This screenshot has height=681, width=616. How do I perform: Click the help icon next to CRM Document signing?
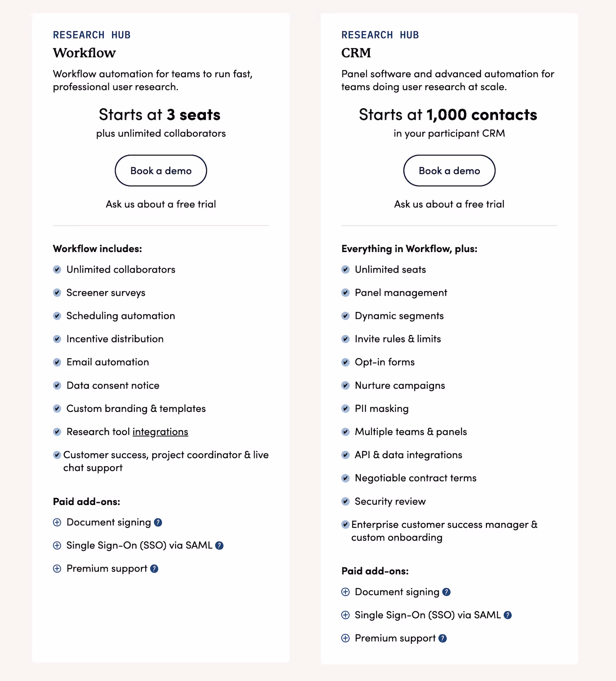[447, 592]
